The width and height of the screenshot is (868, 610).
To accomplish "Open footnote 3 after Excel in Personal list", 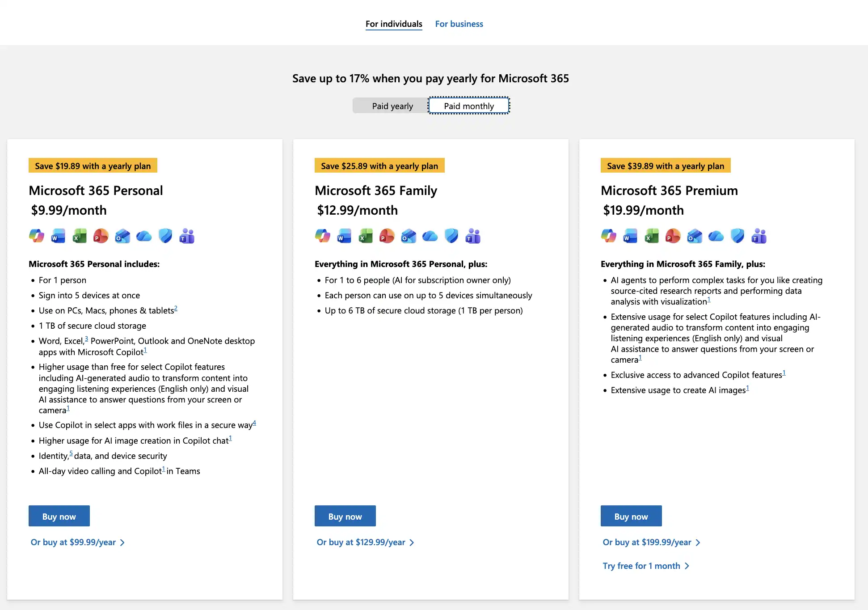I will 86,339.
